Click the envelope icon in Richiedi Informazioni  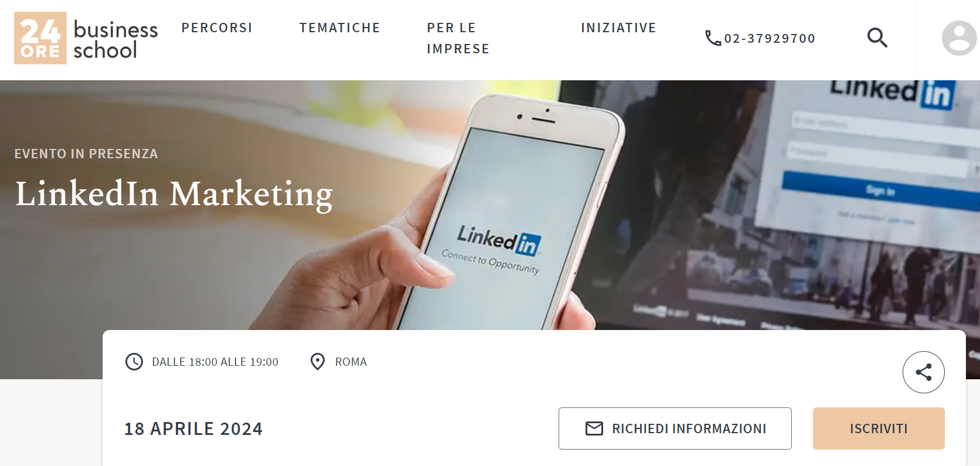point(594,428)
